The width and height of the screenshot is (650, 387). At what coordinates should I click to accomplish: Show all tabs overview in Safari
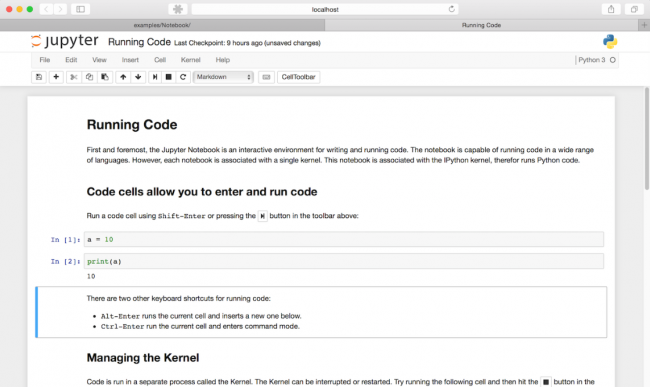coord(634,9)
